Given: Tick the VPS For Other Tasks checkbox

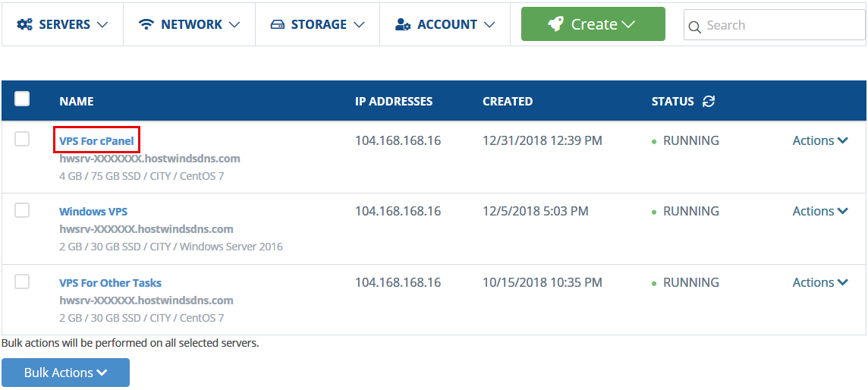Looking at the screenshot, I should click(22, 281).
